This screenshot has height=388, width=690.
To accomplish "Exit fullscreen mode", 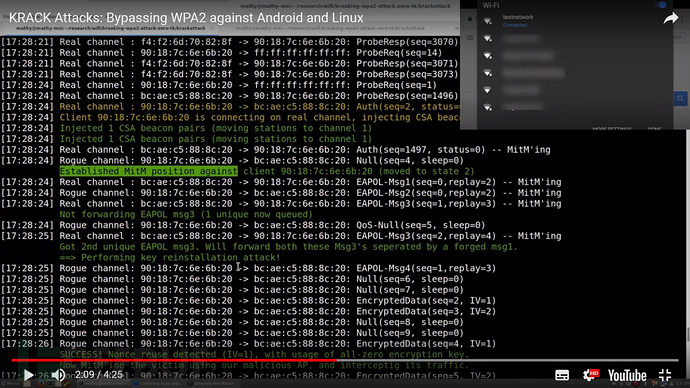I will (665, 375).
